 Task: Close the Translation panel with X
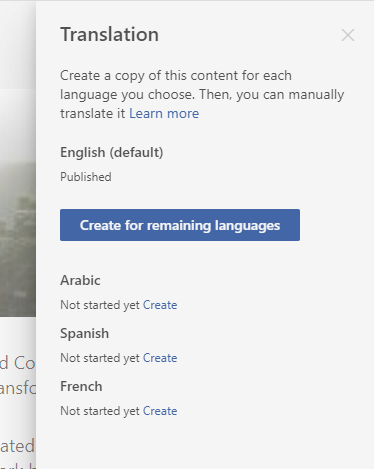point(348,35)
